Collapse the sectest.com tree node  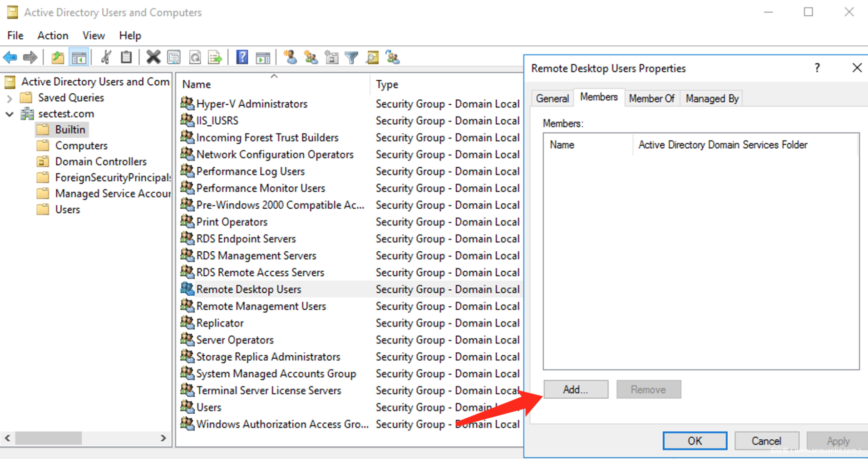coord(10,114)
